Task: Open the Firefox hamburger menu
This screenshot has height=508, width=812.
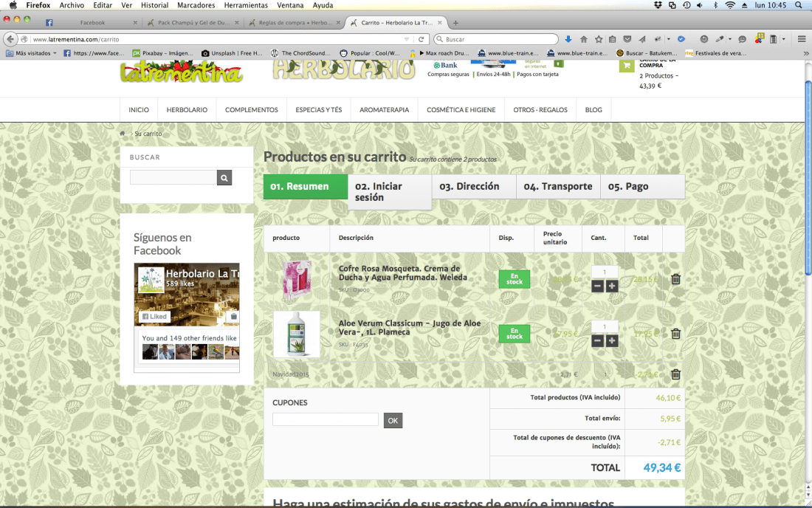Action: click(802, 39)
